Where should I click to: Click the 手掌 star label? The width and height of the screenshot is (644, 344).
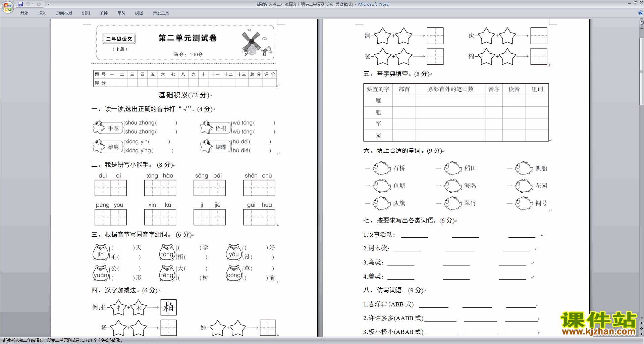(x=108, y=128)
